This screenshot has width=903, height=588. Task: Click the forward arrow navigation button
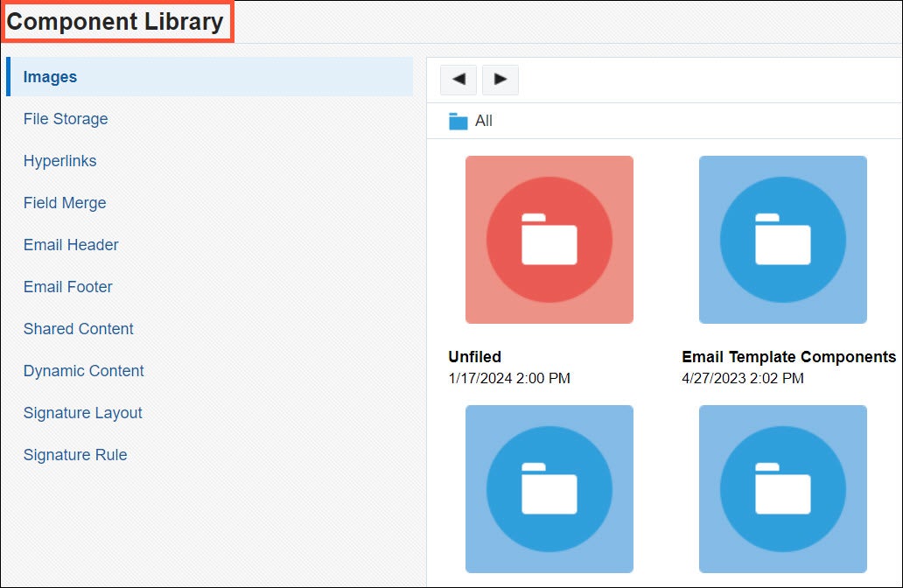click(500, 80)
